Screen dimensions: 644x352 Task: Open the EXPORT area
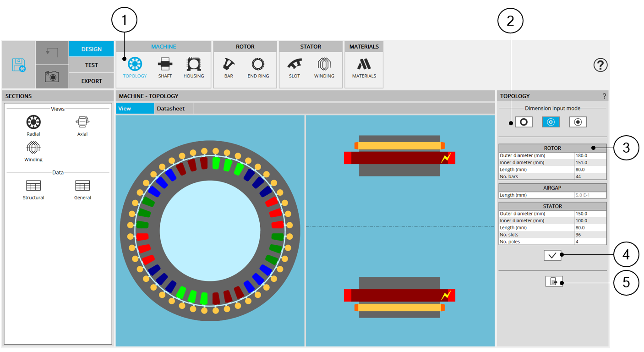91,81
